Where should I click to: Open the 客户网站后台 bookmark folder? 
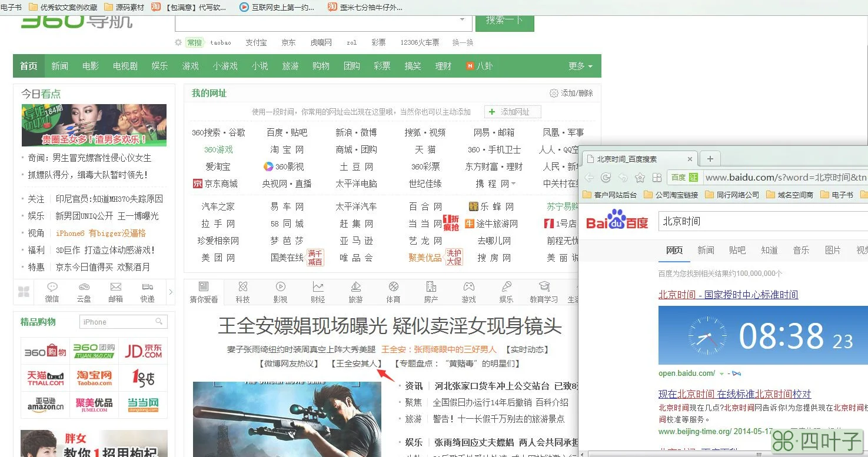[610, 195]
